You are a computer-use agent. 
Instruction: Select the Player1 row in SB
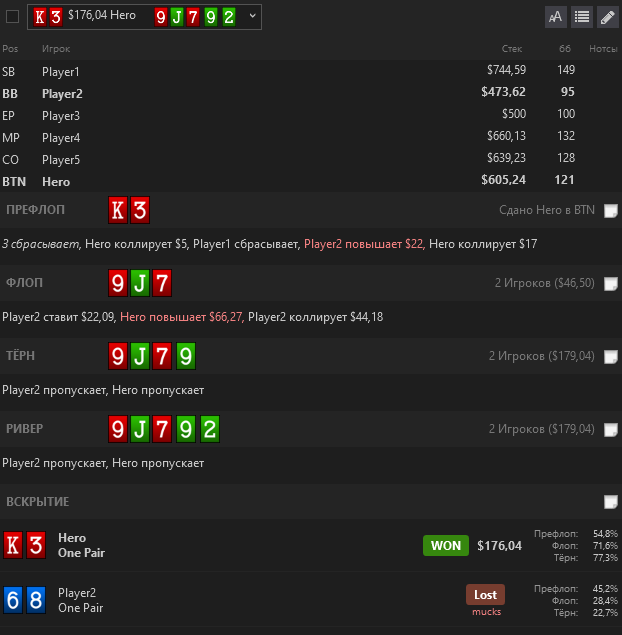click(311, 71)
